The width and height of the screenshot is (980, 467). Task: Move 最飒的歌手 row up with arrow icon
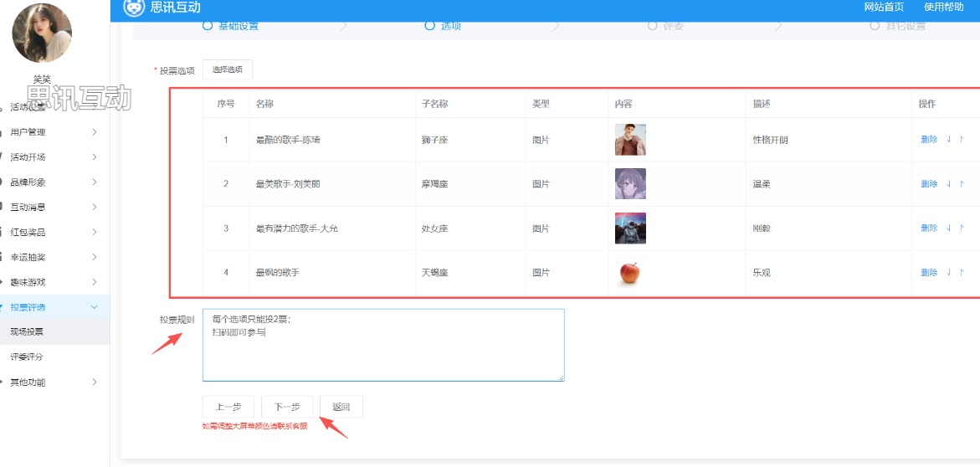[x=962, y=273]
